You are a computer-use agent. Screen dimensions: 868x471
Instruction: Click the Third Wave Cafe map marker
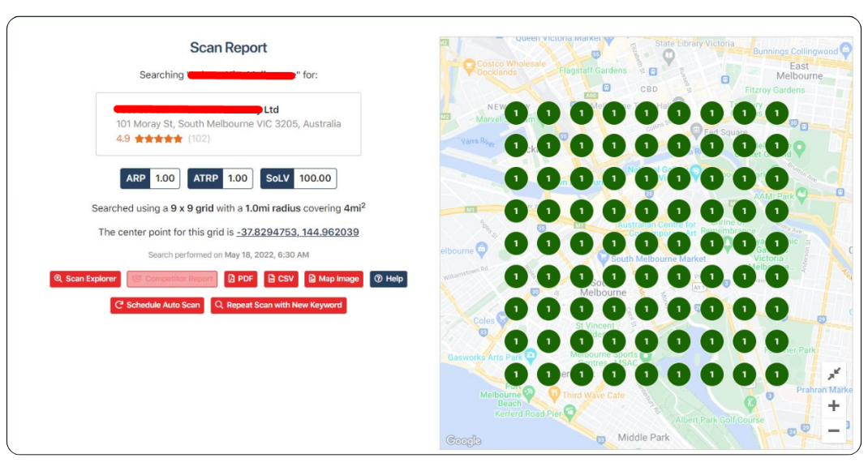click(554, 394)
